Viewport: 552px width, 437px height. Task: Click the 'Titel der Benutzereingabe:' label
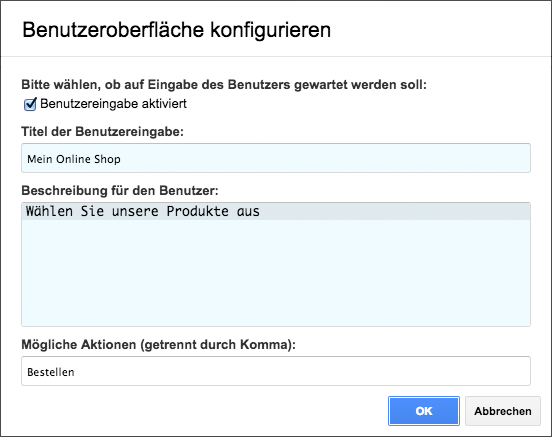tap(103, 132)
